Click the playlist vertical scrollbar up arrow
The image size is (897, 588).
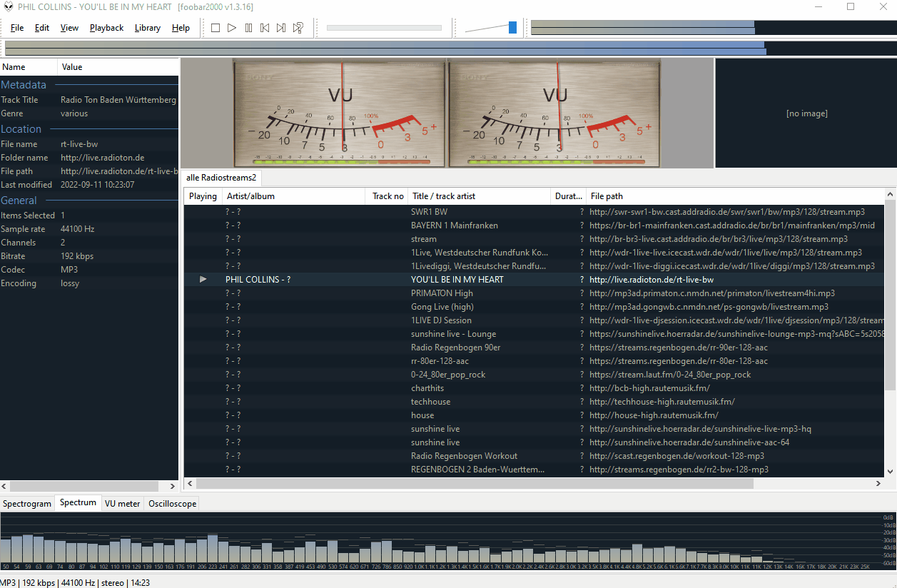coord(890,194)
